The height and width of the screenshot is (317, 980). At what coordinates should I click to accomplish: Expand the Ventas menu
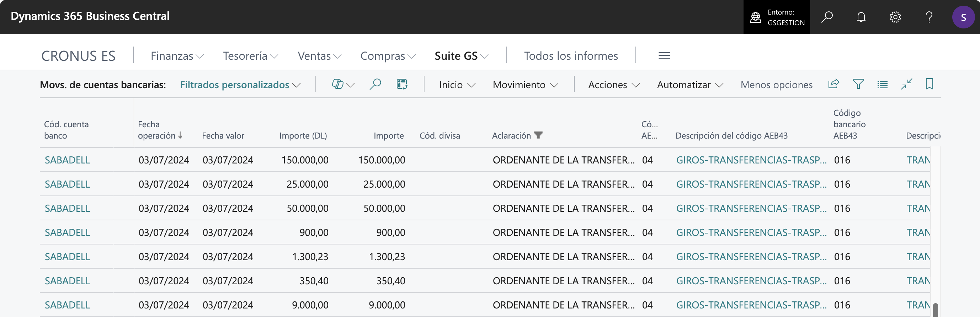tap(320, 56)
